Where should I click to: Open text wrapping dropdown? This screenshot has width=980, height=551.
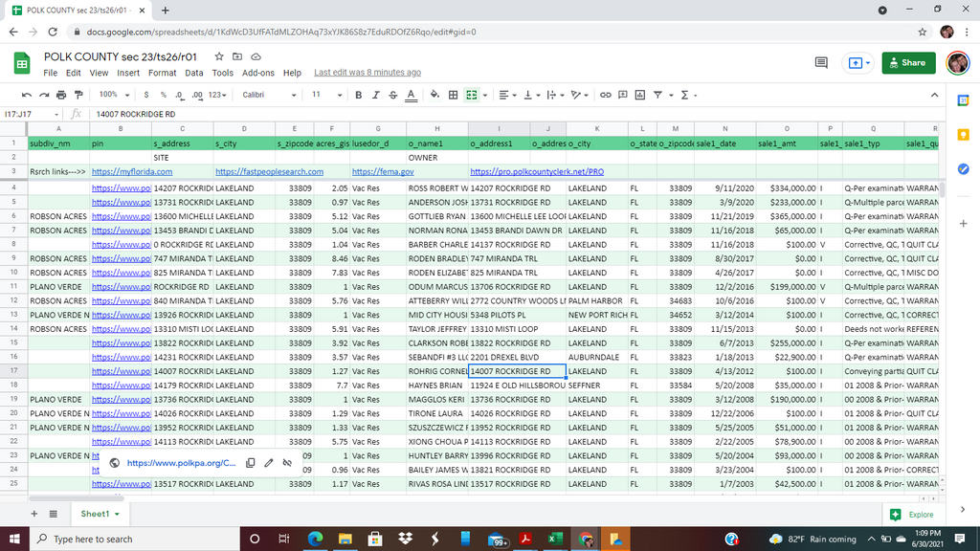pyautogui.click(x=555, y=95)
